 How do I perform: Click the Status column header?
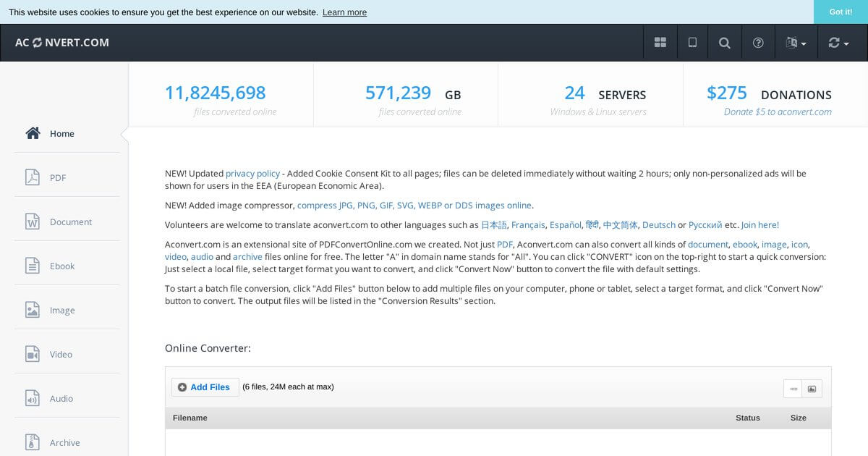click(748, 418)
